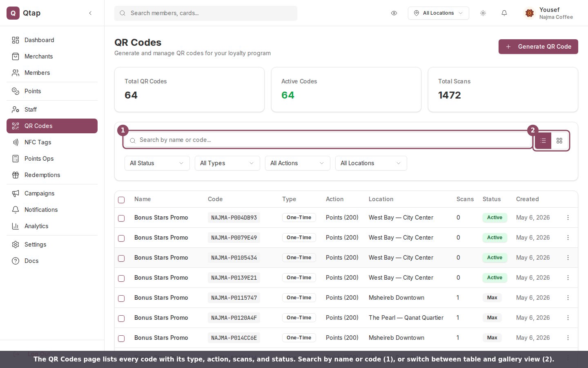Click code NAJMA-P004DB93
The image size is (588, 368).
coord(234,218)
